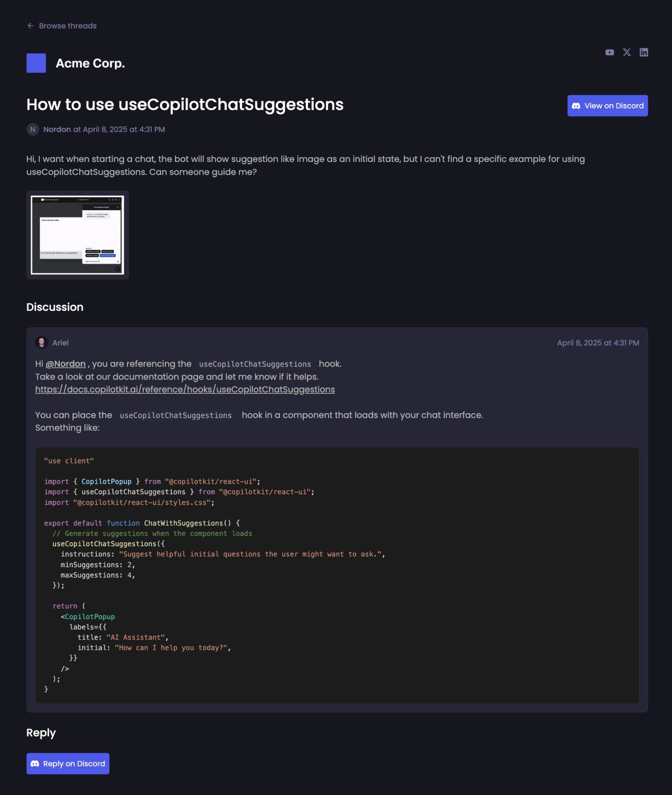The image size is (672, 795).
Task: Click the "How can I help you today?" string
Action: pos(171,648)
